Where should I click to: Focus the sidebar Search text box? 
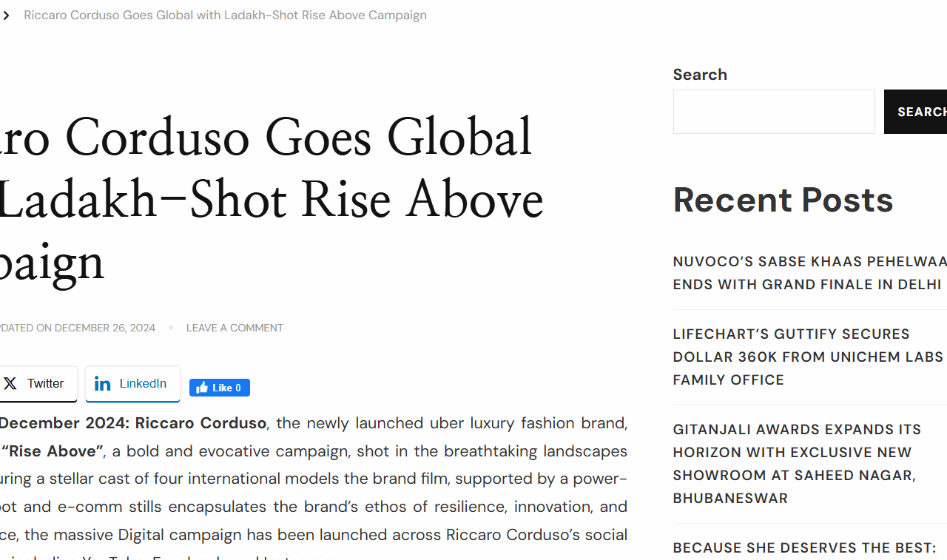(774, 112)
